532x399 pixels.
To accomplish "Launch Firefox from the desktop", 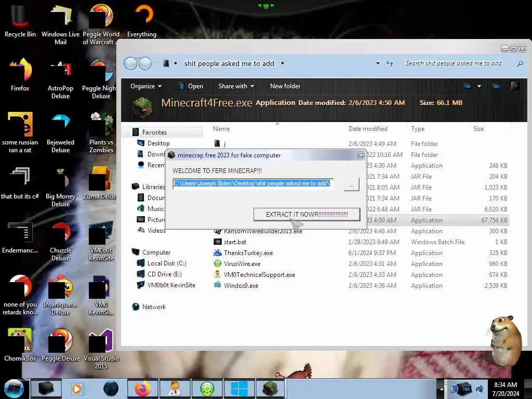I will pos(20,75).
